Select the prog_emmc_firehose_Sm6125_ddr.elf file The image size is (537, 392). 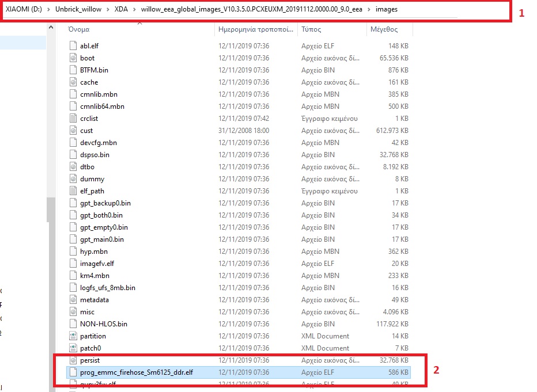click(x=136, y=372)
